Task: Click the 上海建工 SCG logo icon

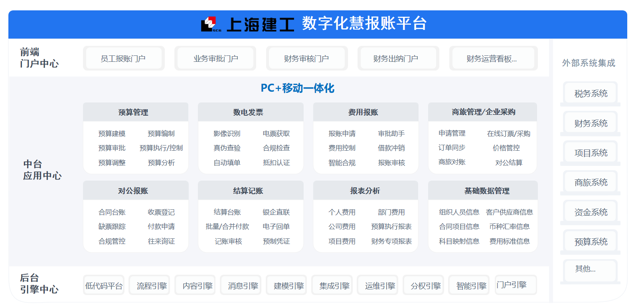Action: click(211, 24)
